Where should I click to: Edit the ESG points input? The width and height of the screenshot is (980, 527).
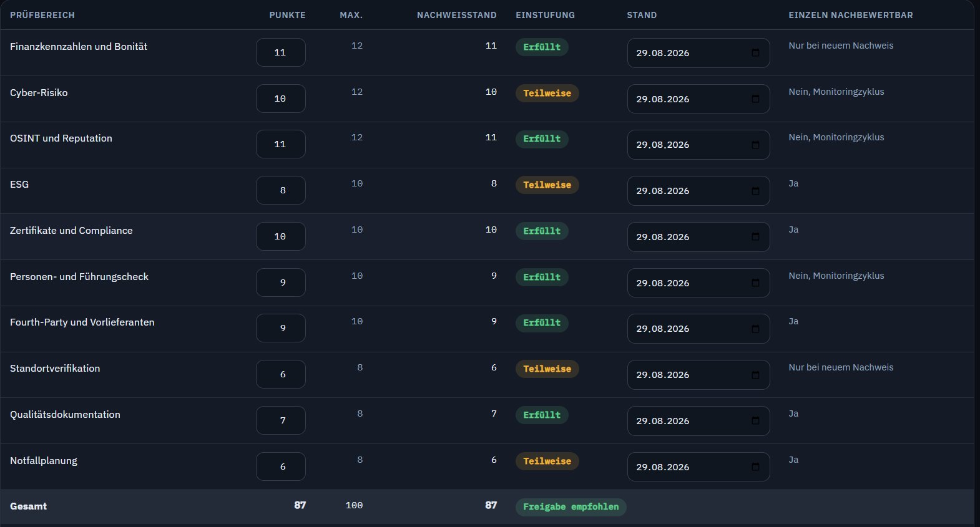pos(281,190)
